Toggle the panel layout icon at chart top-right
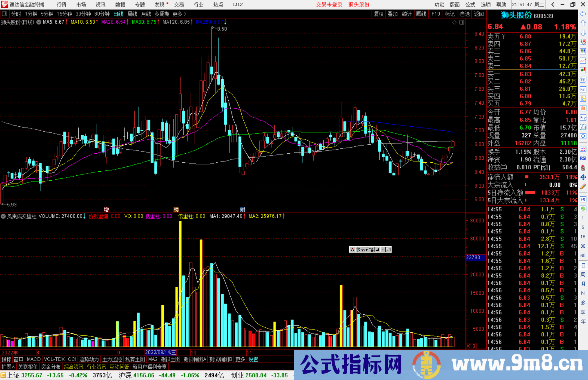This screenshot has height=380, width=588. [462, 22]
